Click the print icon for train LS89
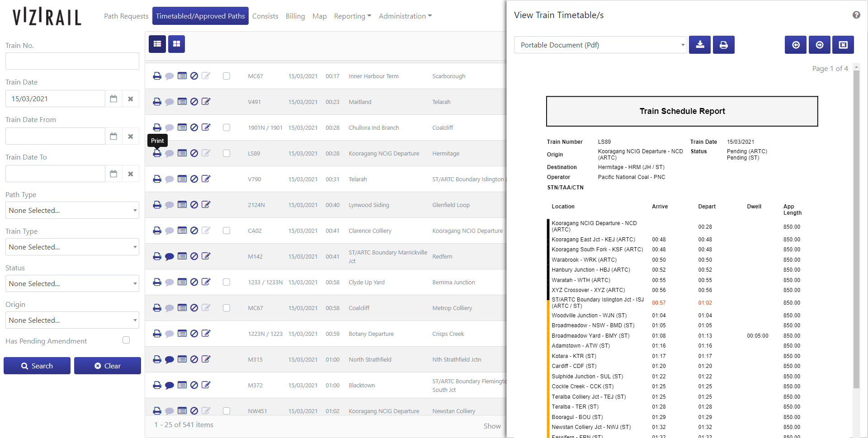This screenshot has width=868, height=438. coord(157,154)
